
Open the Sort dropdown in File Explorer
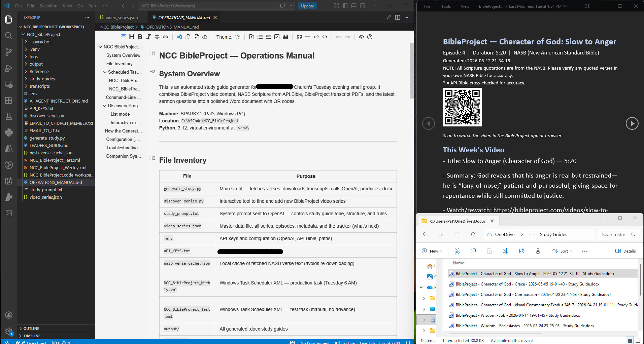click(x=563, y=251)
